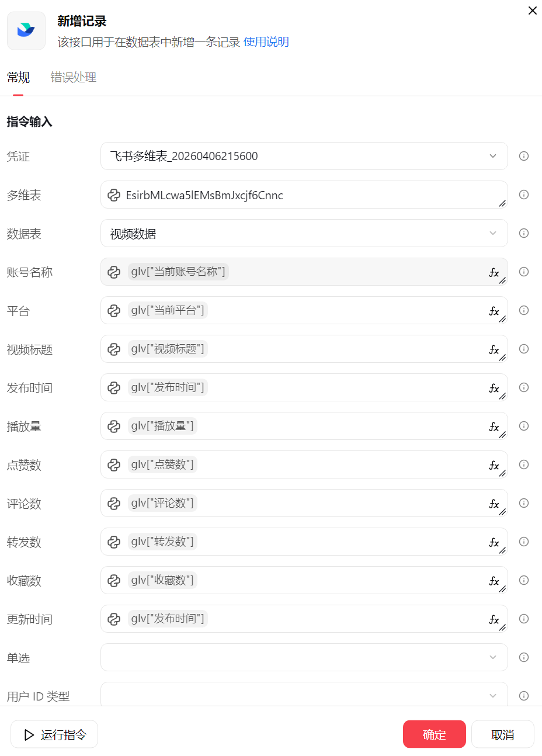
Task: Open the 使用说明 link
Action: tap(266, 42)
